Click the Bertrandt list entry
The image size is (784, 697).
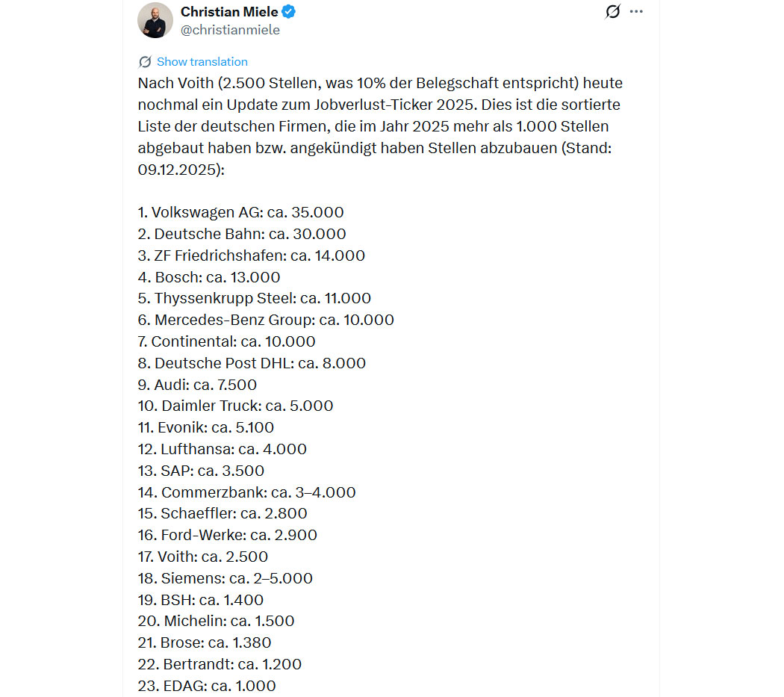click(220, 665)
